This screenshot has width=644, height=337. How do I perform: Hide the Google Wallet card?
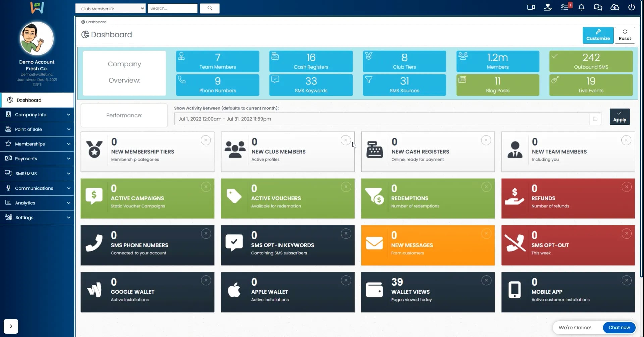pos(206,280)
